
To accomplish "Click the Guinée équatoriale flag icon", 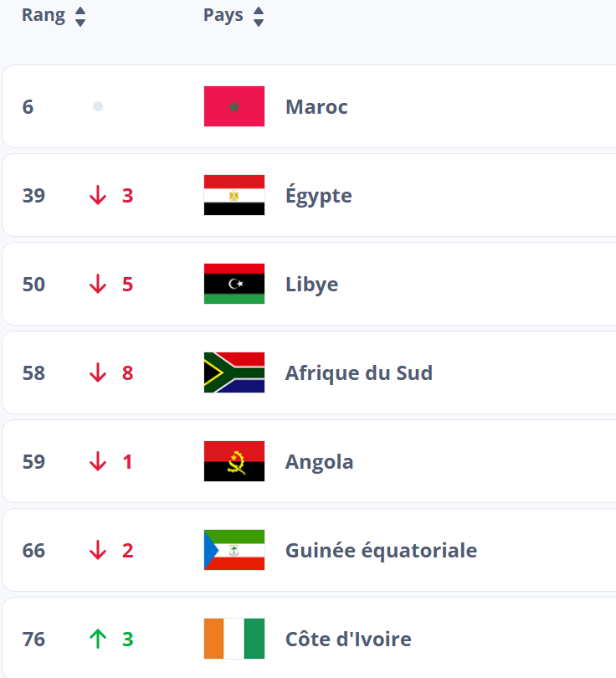I will (x=234, y=550).
